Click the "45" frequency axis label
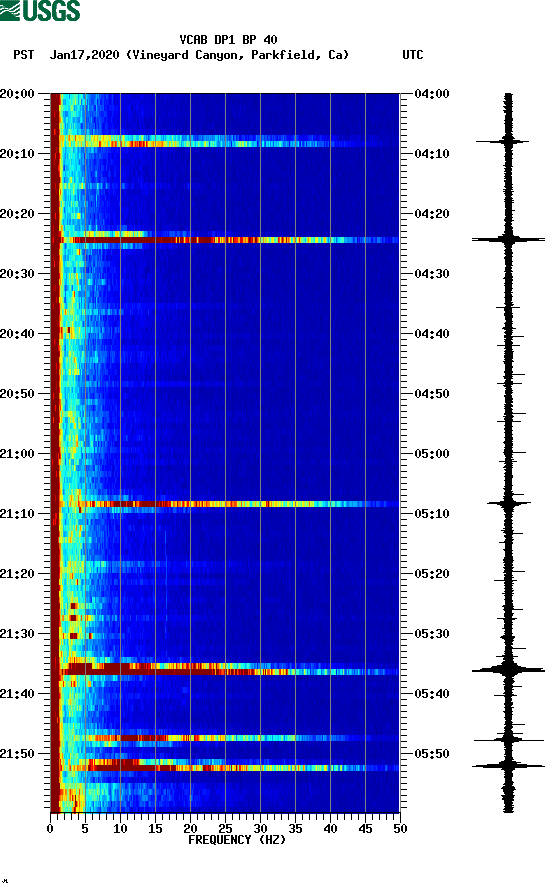Image resolution: width=552 pixels, height=892 pixels. (365, 829)
